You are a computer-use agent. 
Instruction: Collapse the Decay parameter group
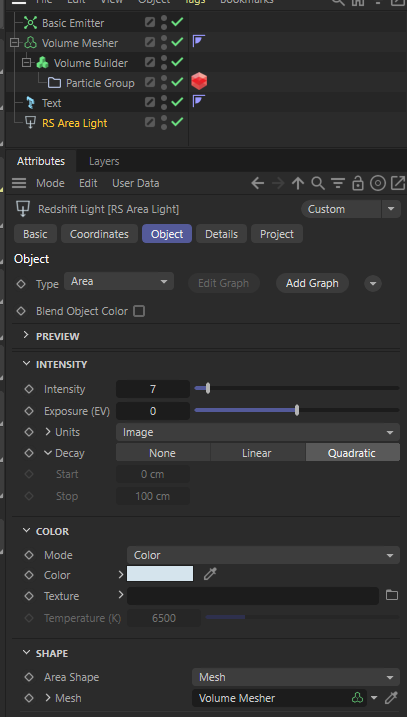click(48, 453)
